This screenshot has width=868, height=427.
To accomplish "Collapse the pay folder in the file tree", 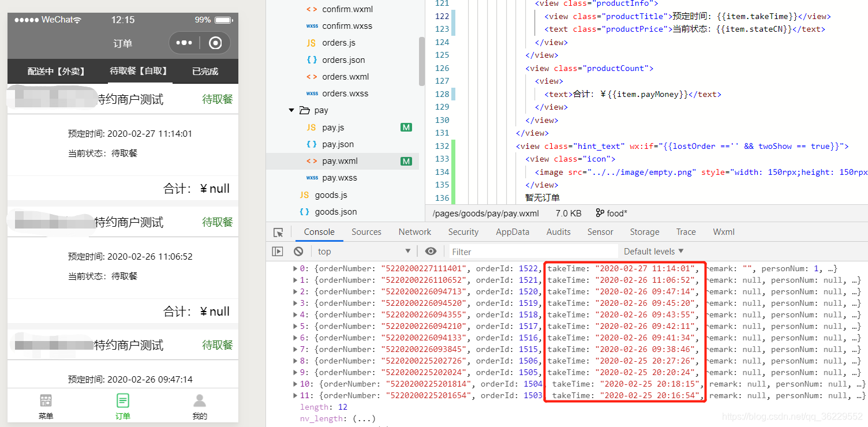I will pyautogui.click(x=291, y=110).
